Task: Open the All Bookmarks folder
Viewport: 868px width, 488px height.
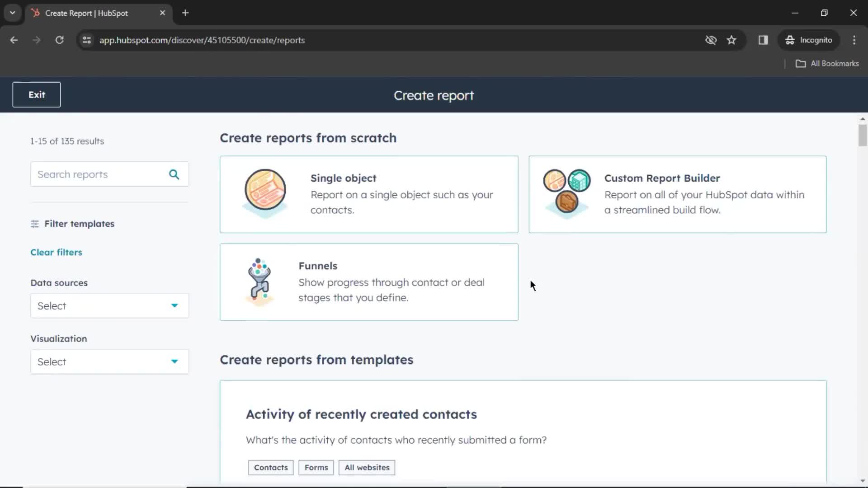Action: point(827,64)
